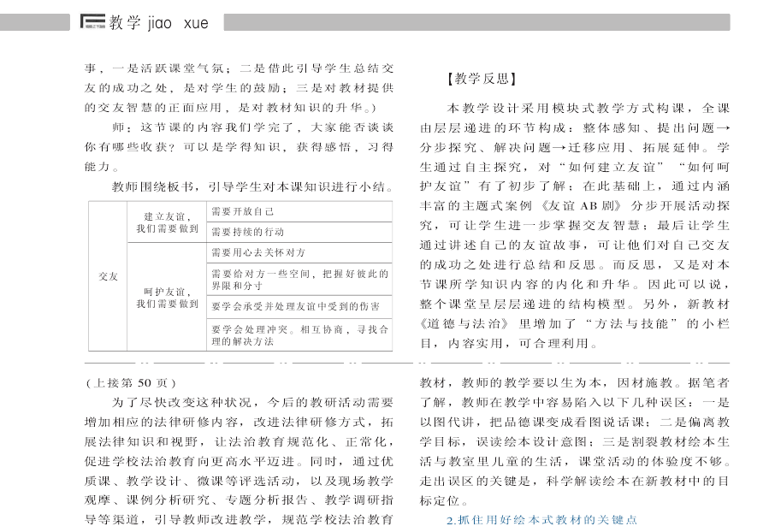Click the table cell 需要持续的行动
Viewport: 769px width, 532px height.
299,232
